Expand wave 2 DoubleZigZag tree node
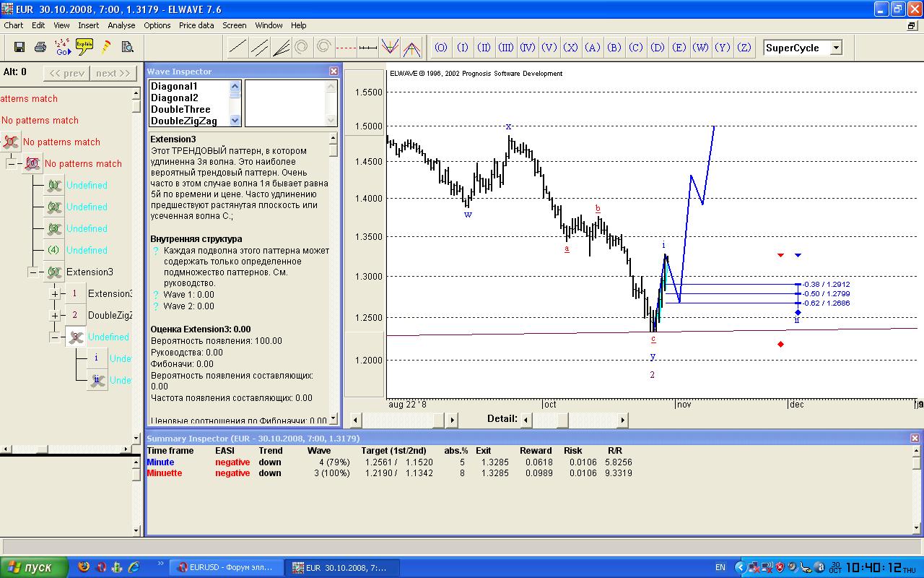The image size is (924, 578). [54, 316]
